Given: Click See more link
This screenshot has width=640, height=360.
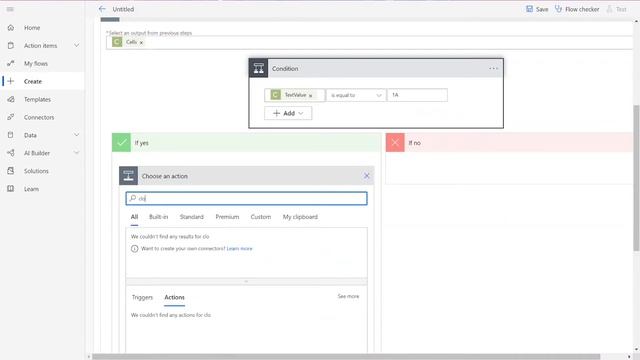Looking at the screenshot, I should click(x=348, y=296).
